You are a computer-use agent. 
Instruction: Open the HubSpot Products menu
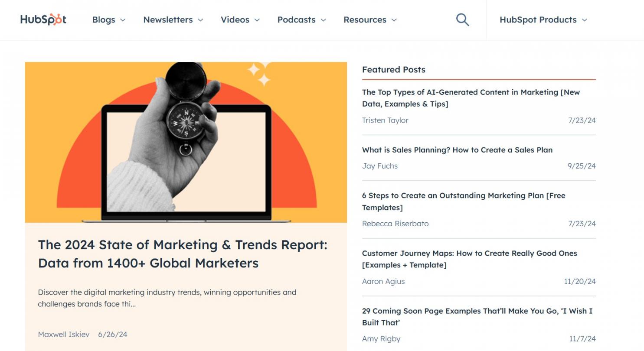(x=543, y=20)
